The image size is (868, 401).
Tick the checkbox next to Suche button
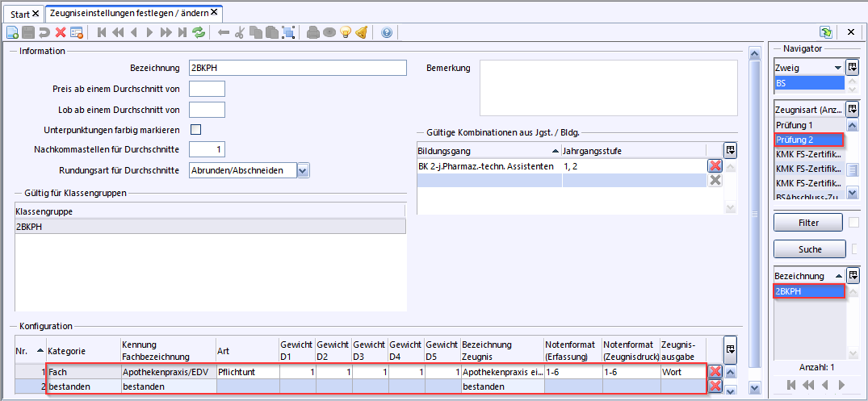[x=854, y=249]
